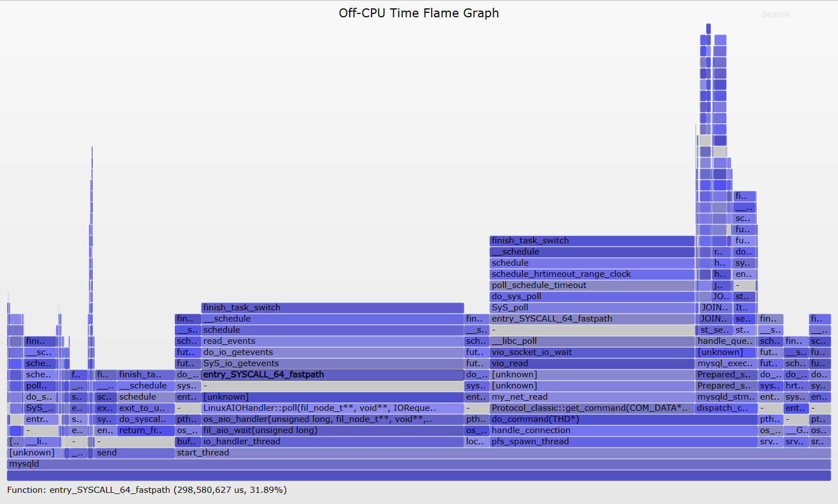Zoom into the mysqld base frame
Screen dimensions: 838x504
[419, 464]
